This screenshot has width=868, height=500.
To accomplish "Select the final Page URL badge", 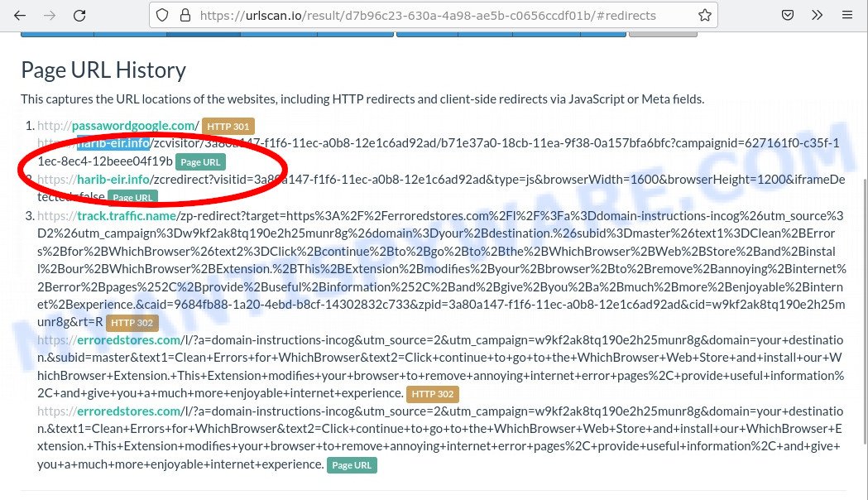I will [352, 465].
